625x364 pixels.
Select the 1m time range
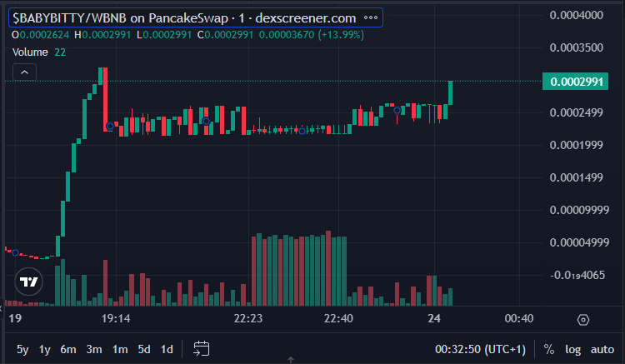coord(120,349)
